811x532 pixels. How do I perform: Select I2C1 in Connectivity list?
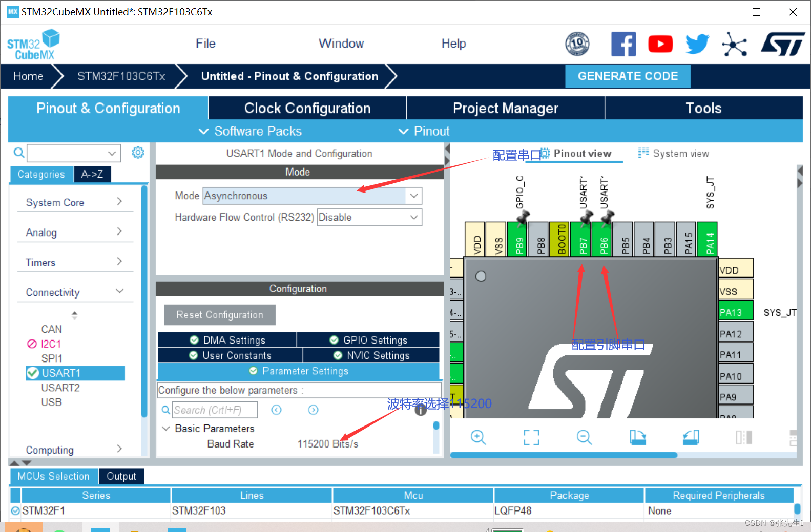(51, 344)
